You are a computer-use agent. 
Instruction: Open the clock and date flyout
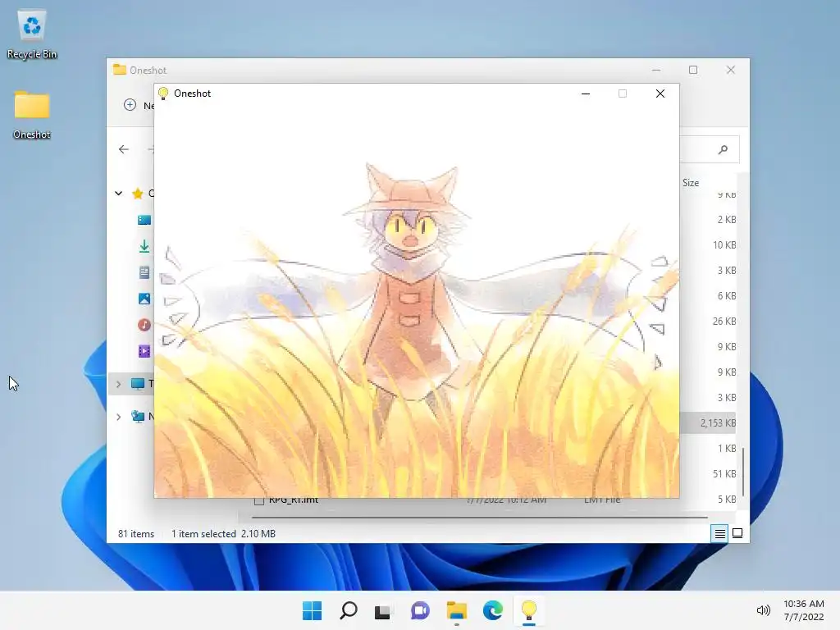[x=804, y=610]
